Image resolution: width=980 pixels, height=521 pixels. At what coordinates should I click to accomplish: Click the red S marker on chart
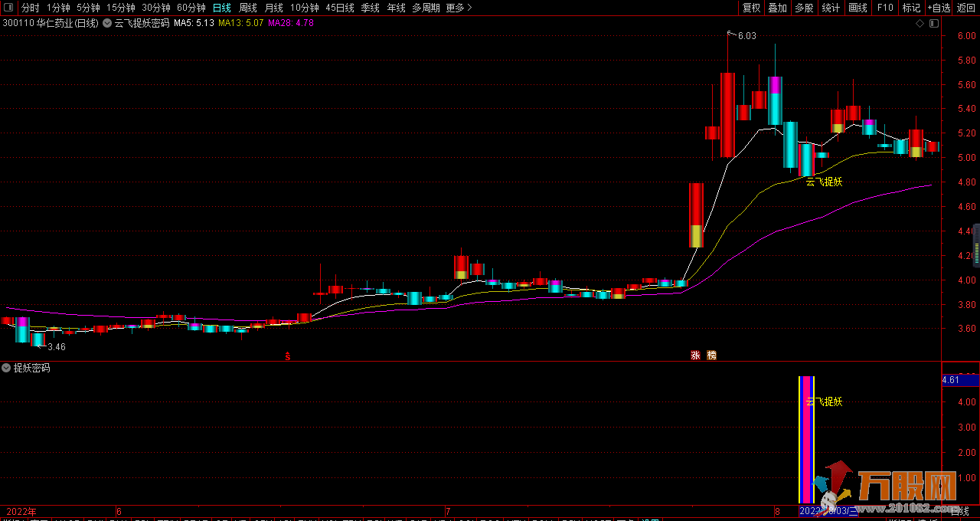[288, 356]
